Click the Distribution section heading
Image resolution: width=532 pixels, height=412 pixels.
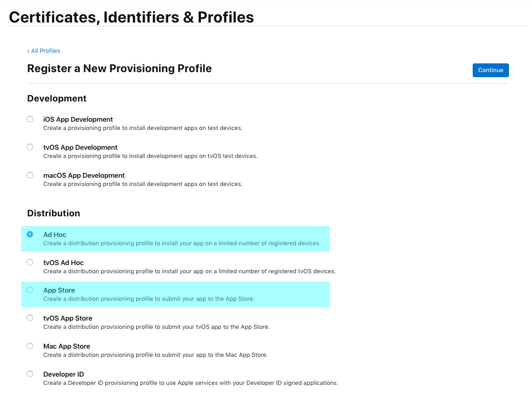(54, 213)
